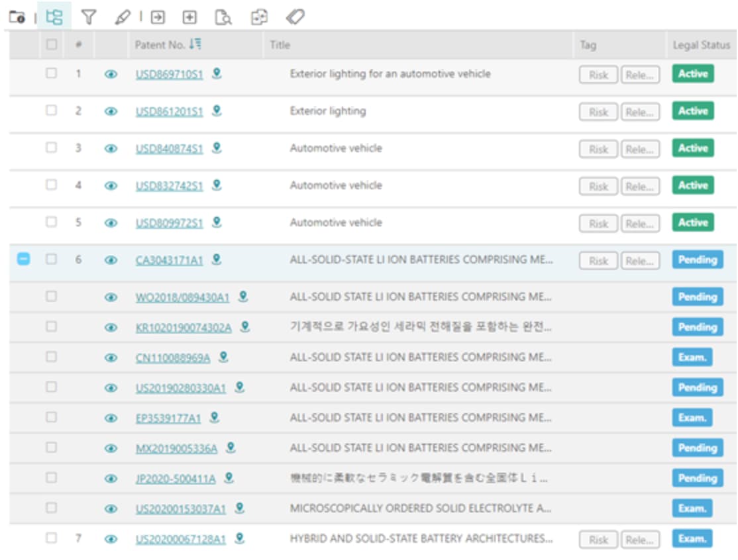Click the tag label icon in toolbar

(x=295, y=17)
